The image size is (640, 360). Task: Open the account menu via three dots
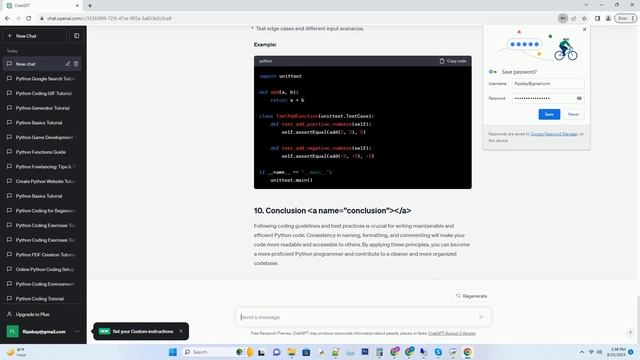78,331
